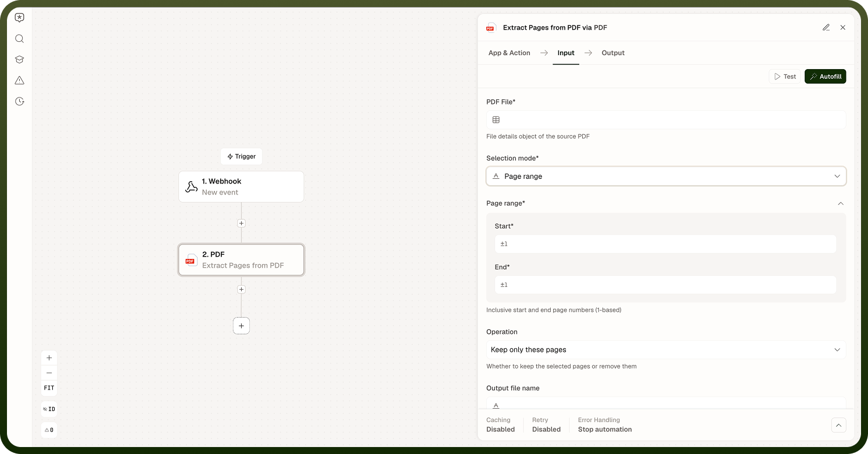Insert step directly below PDF node
This screenshot has width=868, height=454.
tap(241, 289)
